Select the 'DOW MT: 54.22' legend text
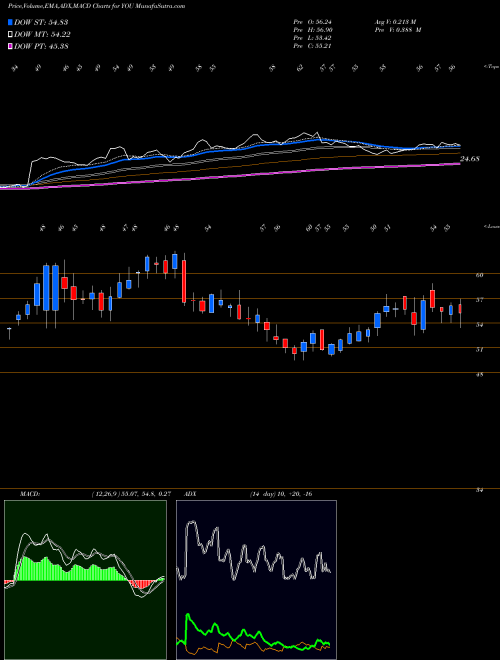 point(42,35)
